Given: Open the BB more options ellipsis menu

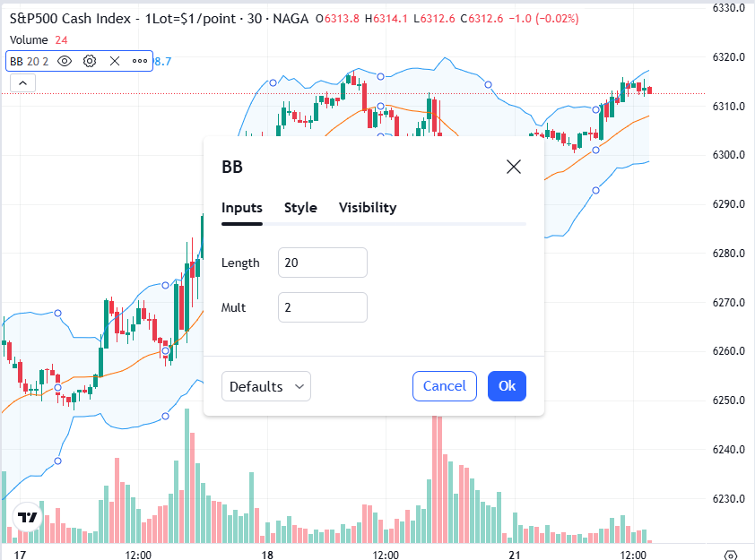Looking at the screenshot, I should pyautogui.click(x=138, y=61).
